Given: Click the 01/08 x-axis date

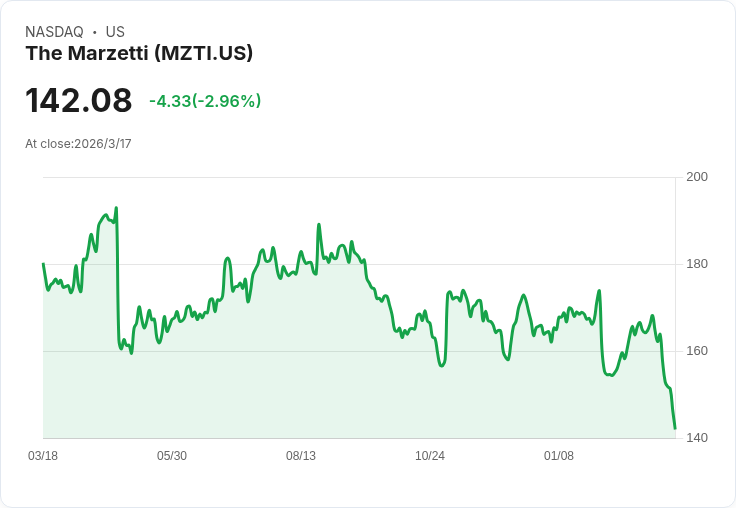Looking at the screenshot, I should (559, 456).
